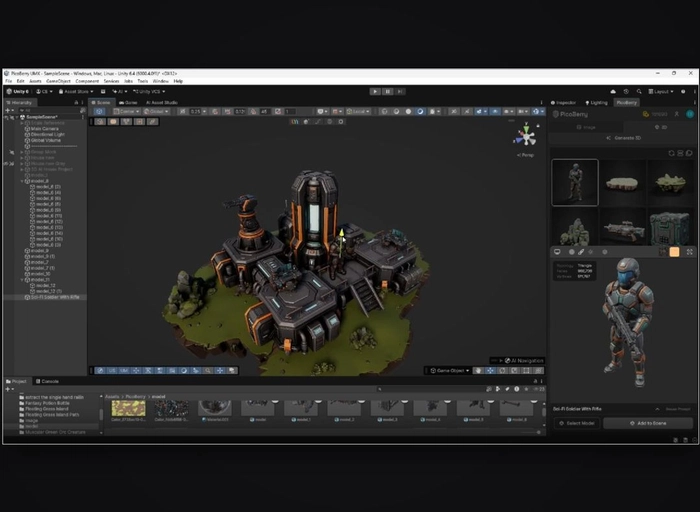
Task: Open the account CS dropdown
Action: tap(44, 92)
